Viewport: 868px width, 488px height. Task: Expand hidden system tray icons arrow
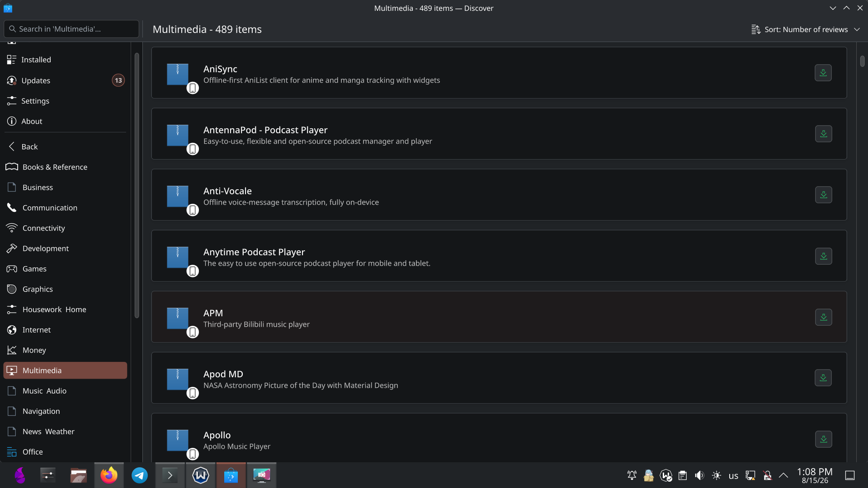coord(783,475)
